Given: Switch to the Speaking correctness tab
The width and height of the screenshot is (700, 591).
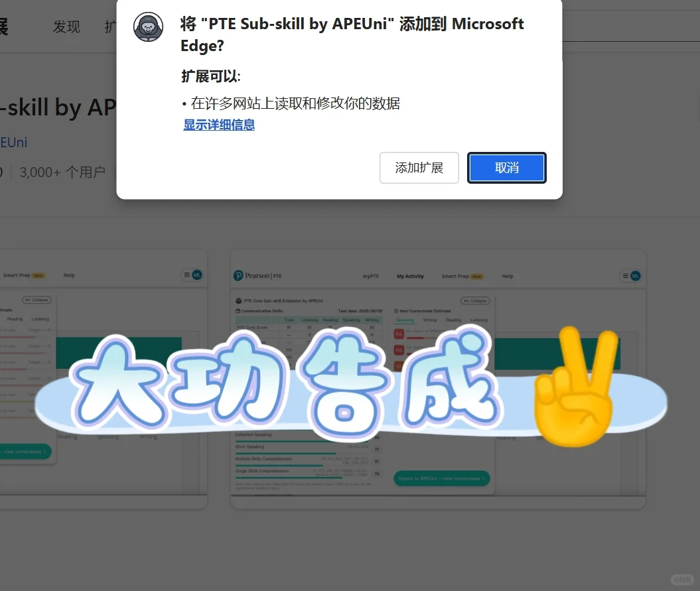Looking at the screenshot, I should [404, 320].
